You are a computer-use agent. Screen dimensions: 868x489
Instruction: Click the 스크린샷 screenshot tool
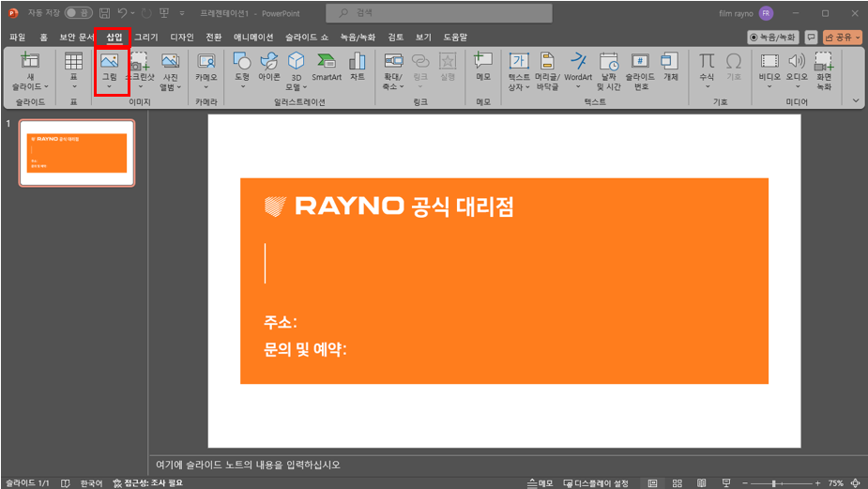[x=140, y=71]
